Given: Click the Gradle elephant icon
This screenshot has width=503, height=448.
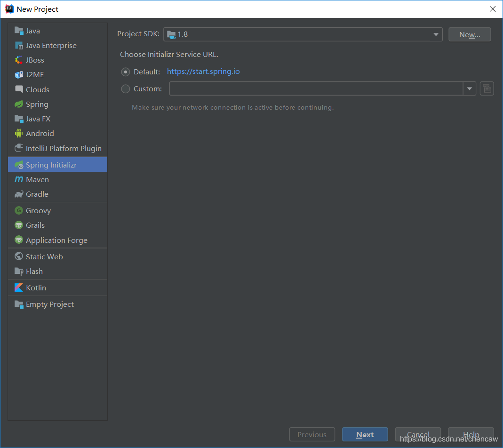Looking at the screenshot, I should click(x=19, y=194).
